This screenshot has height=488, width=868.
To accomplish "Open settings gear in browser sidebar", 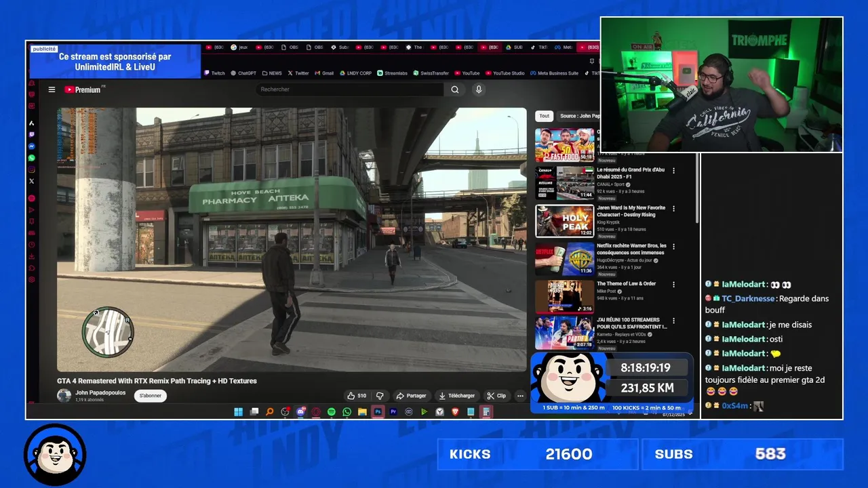I will [32, 279].
